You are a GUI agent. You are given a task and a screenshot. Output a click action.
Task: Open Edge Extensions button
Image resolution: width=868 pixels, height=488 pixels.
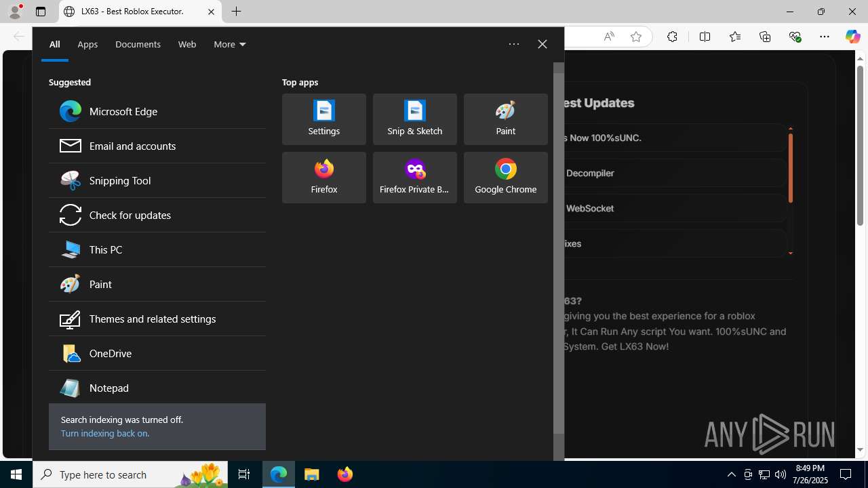pos(672,37)
